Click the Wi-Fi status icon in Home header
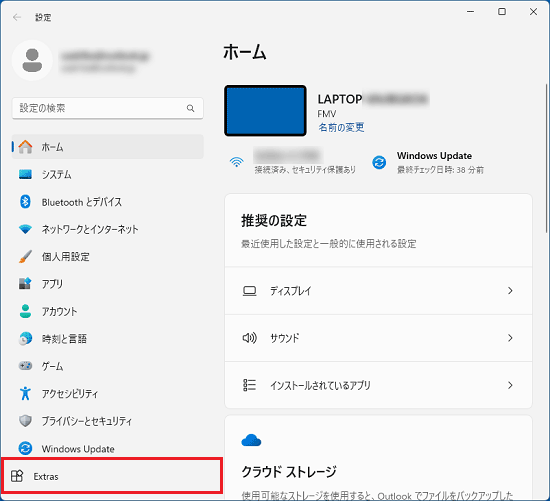The height and width of the screenshot is (501, 550). pyautogui.click(x=237, y=162)
